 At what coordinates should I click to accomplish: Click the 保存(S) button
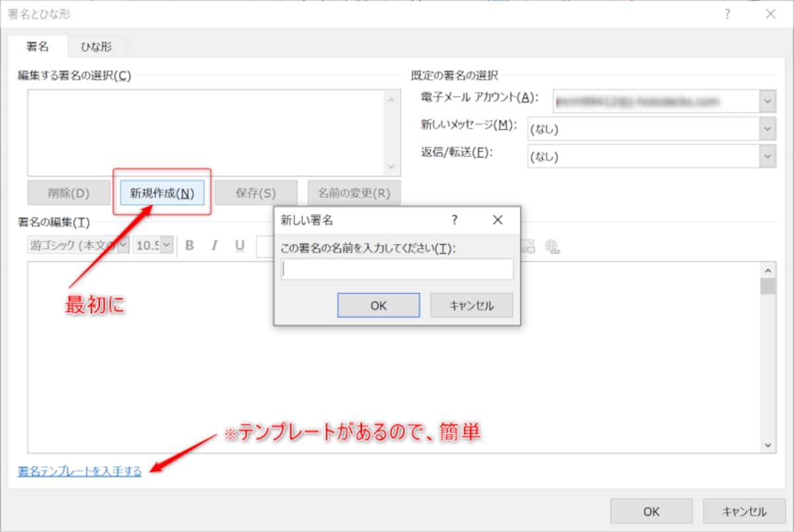(255, 193)
